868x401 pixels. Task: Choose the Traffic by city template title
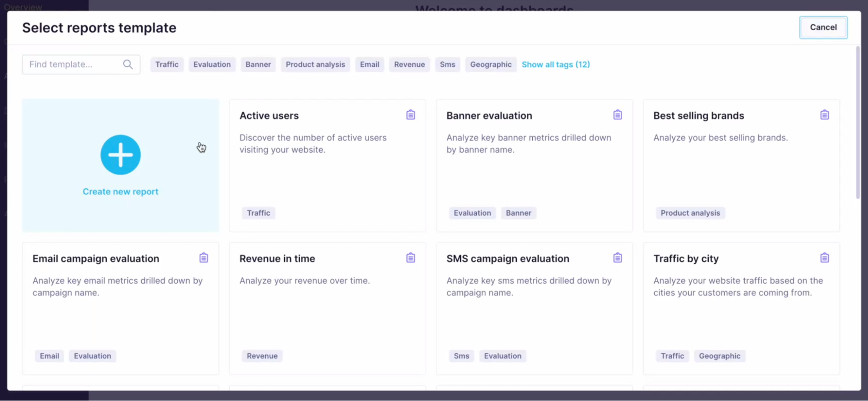click(x=686, y=258)
